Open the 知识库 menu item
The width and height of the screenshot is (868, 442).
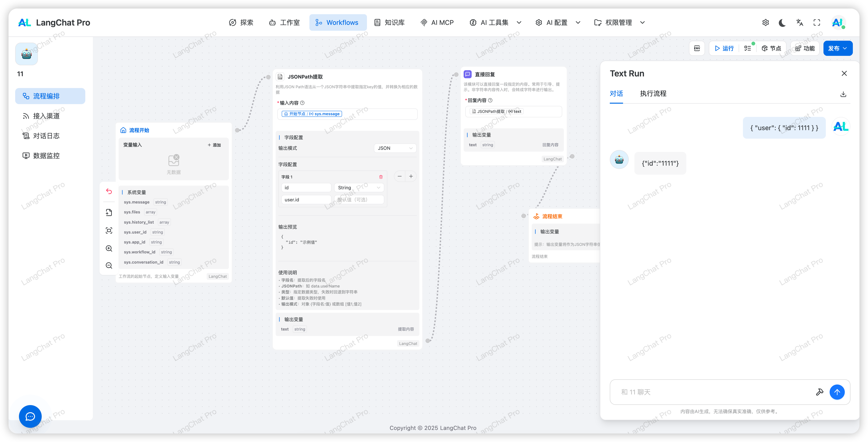[389, 22]
